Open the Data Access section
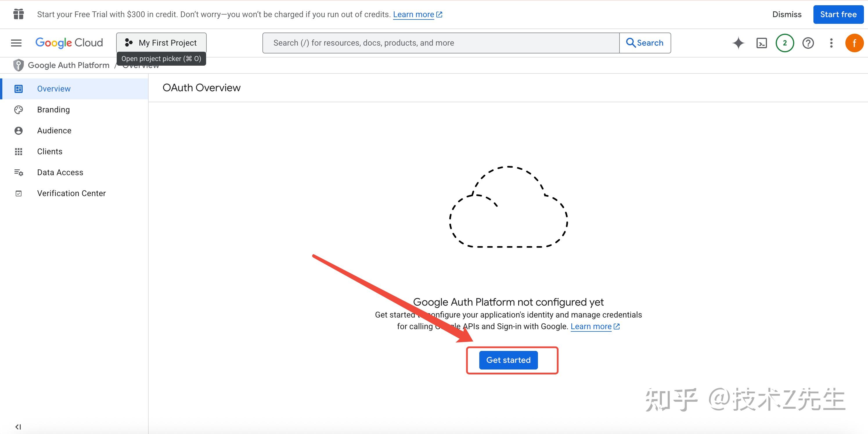The width and height of the screenshot is (868, 434). [x=60, y=172]
